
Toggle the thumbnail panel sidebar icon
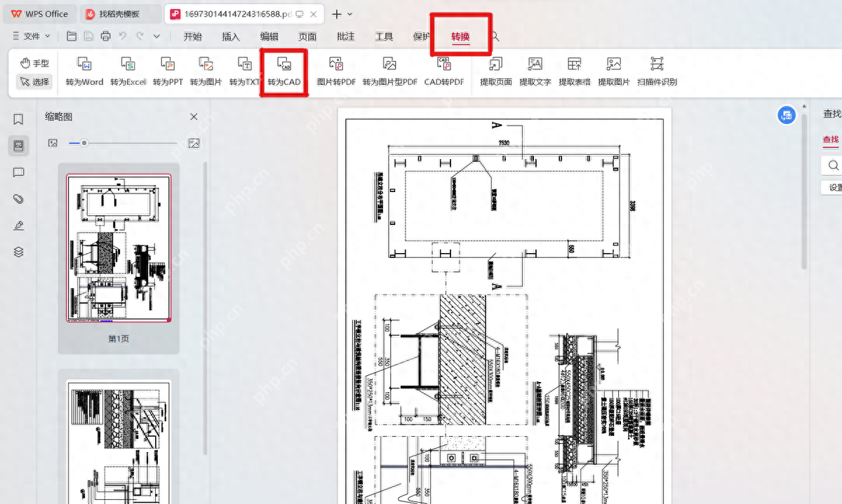(x=19, y=146)
